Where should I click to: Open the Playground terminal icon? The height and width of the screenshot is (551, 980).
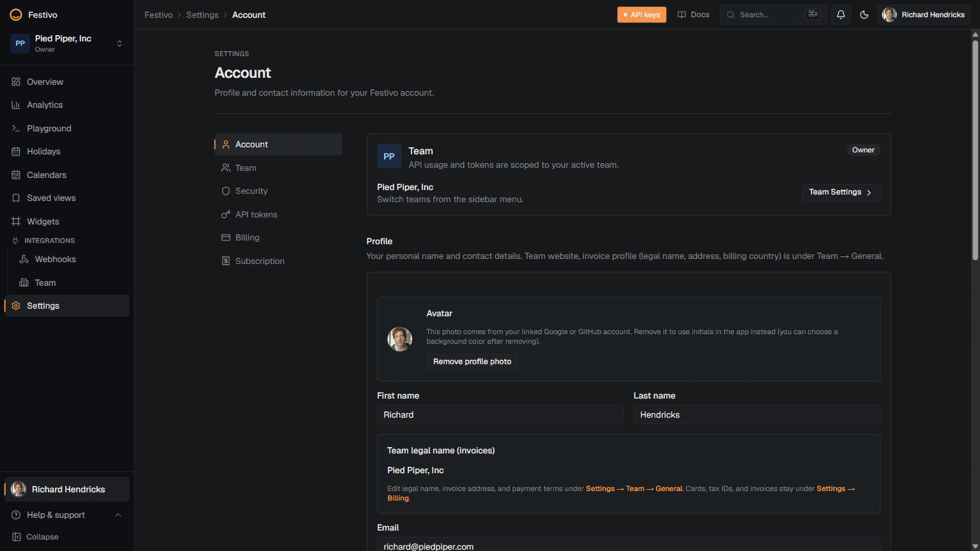(16, 128)
